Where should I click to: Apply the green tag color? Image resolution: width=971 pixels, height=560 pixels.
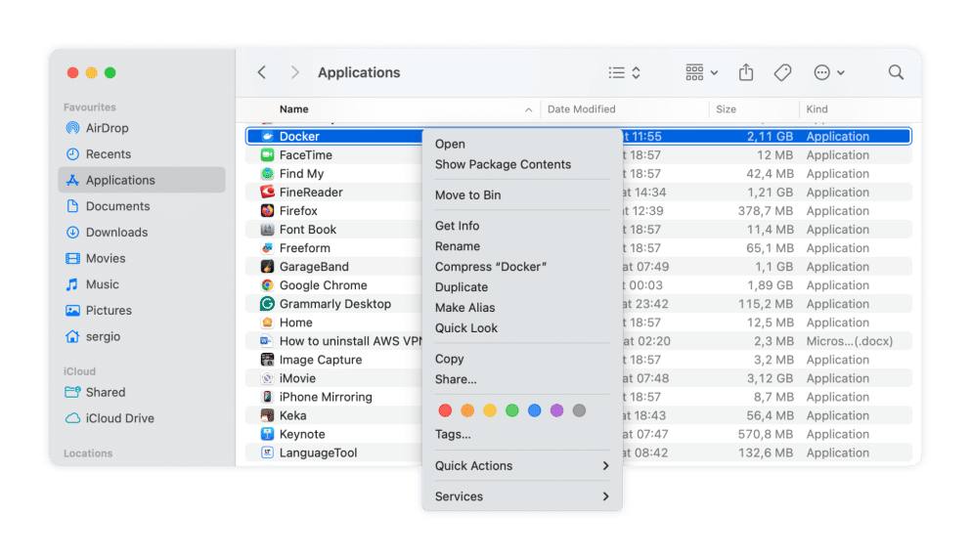pos(511,410)
